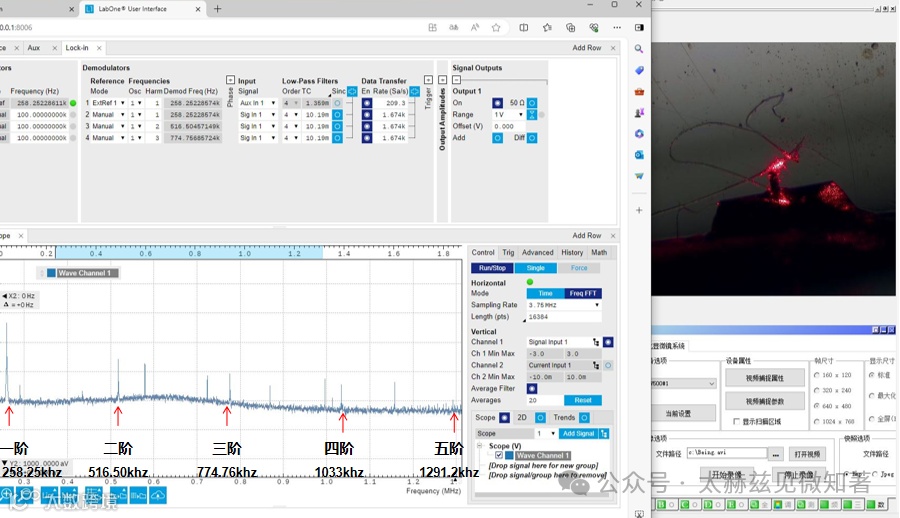Toggle Sinc filter for demodulator 2
Screen dimensions: 900x518
pos(338,115)
